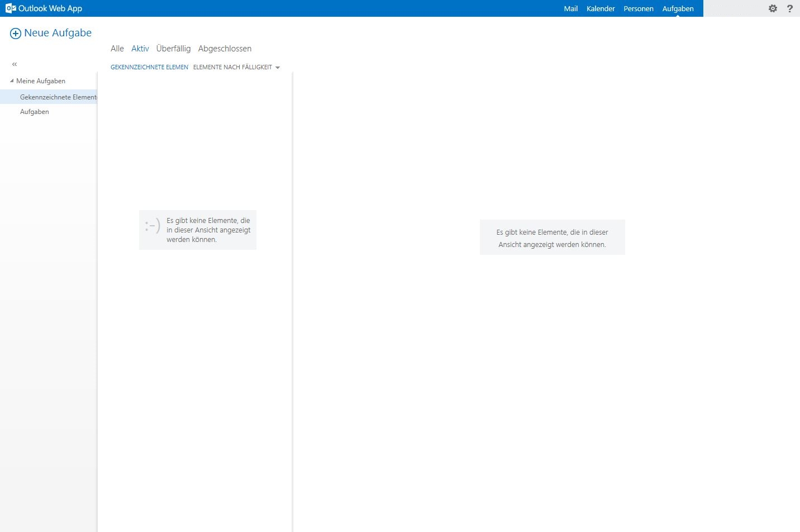800x532 pixels.
Task: Collapse the Meine Aufgaben tree triangle
Action: tap(12, 81)
